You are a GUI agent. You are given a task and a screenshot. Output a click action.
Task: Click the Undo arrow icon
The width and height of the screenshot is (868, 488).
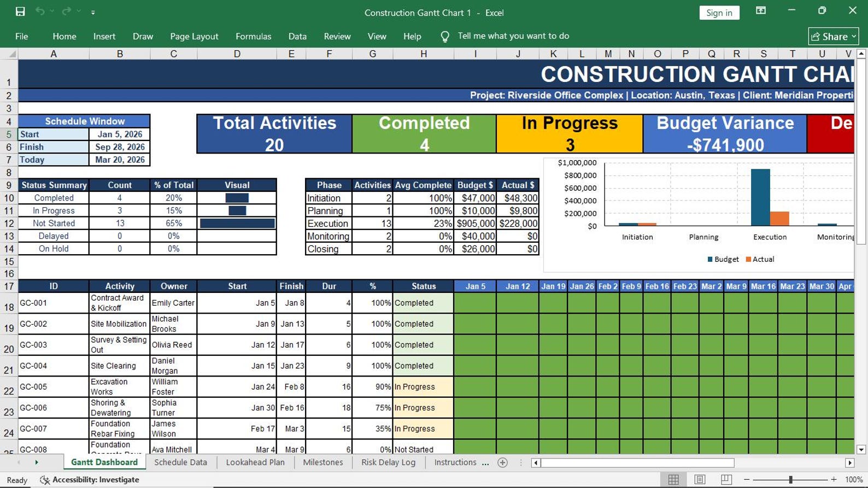pos(40,11)
